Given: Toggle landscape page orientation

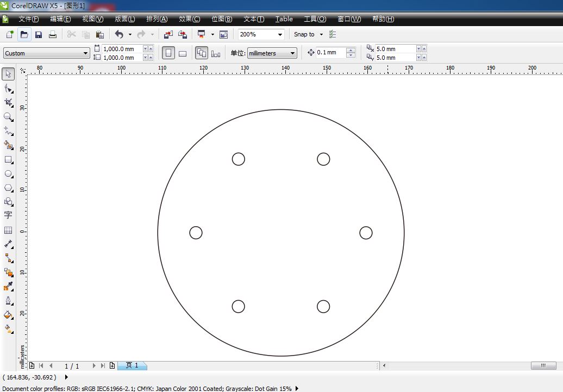Looking at the screenshot, I should [x=183, y=52].
